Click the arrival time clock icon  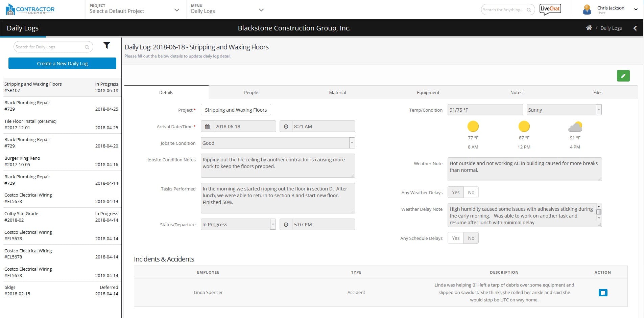(x=286, y=127)
